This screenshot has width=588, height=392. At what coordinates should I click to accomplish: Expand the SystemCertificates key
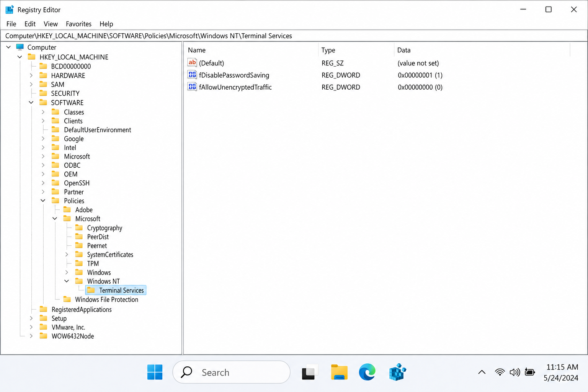pos(67,255)
